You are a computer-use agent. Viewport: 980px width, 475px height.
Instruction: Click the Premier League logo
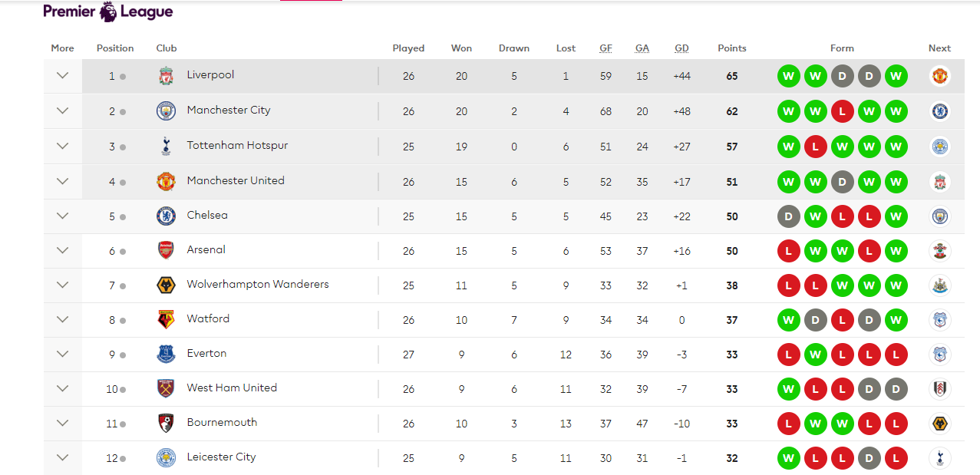pos(108,11)
